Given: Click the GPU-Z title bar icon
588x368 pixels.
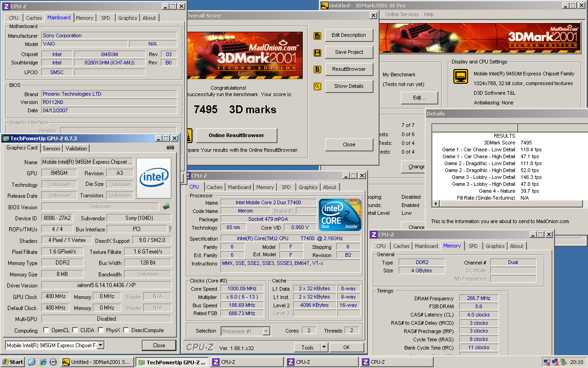Looking at the screenshot, I should 6,138.
